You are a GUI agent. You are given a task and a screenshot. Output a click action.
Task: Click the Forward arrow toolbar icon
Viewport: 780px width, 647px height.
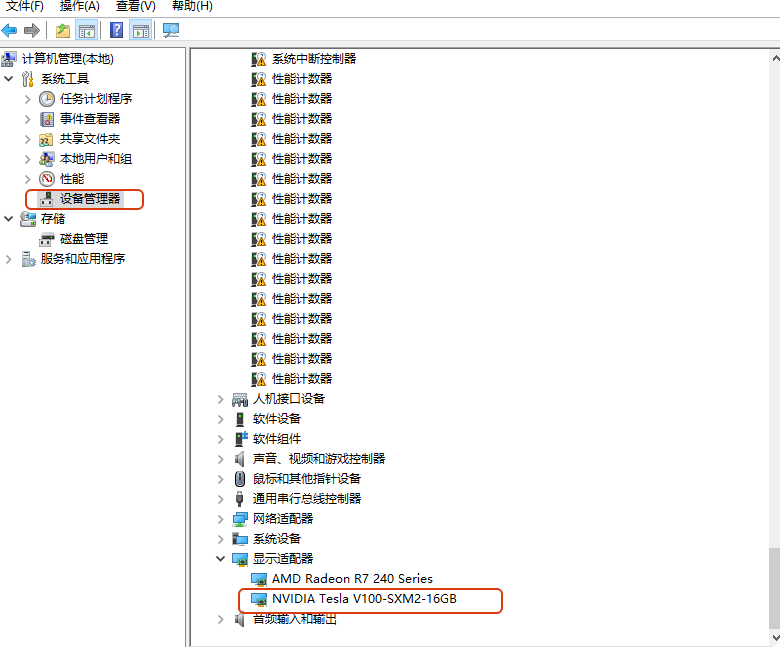pyautogui.click(x=31, y=30)
